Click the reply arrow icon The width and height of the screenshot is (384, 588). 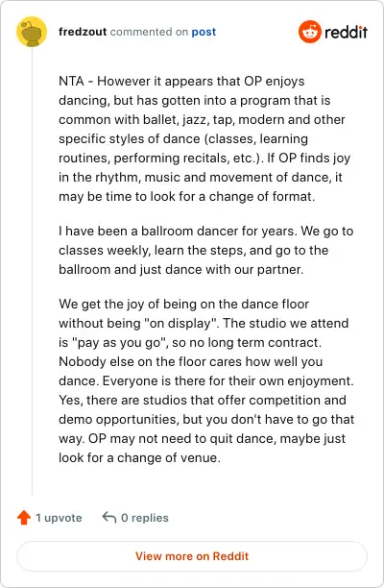tap(109, 517)
